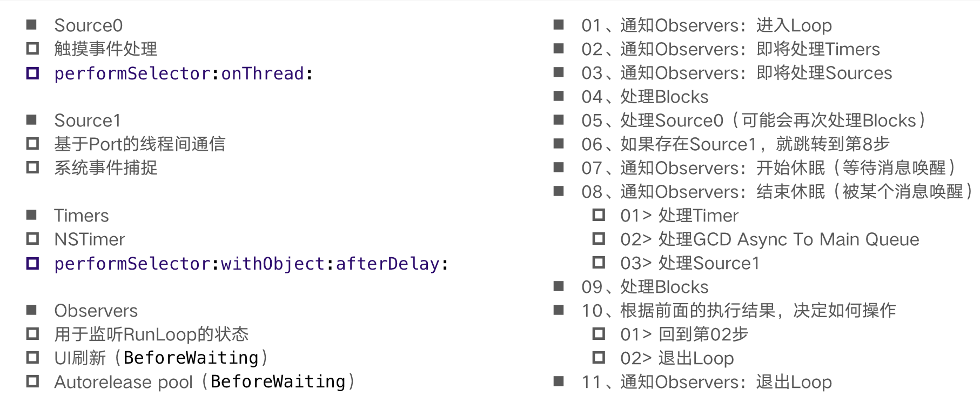Select the bullet before step 09 处理Blocks
980x402 pixels.
[559, 286]
